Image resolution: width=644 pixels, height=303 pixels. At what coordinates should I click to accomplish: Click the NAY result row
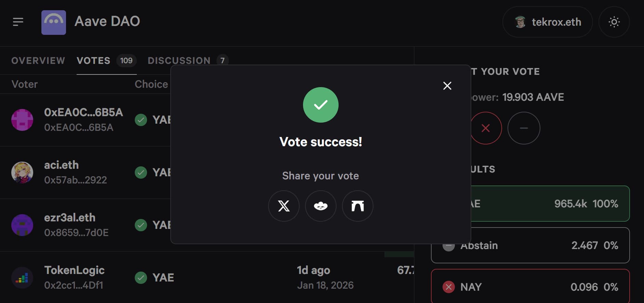pos(530,287)
